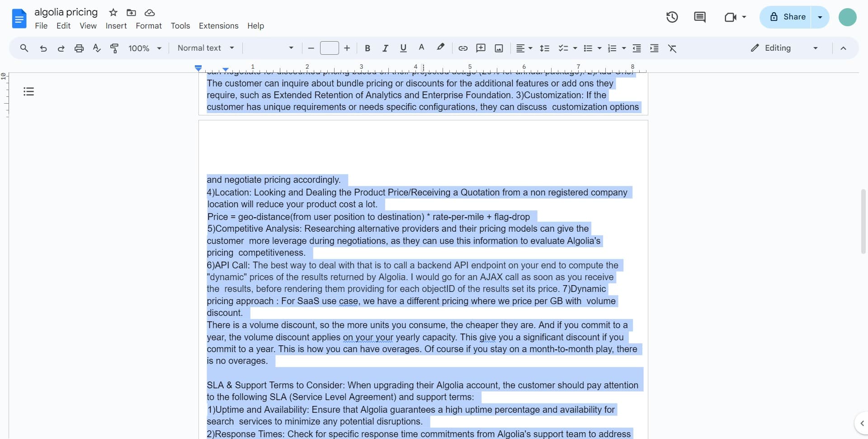Open the 100% zoom dropdown
This screenshot has width=868, height=439.
click(145, 48)
